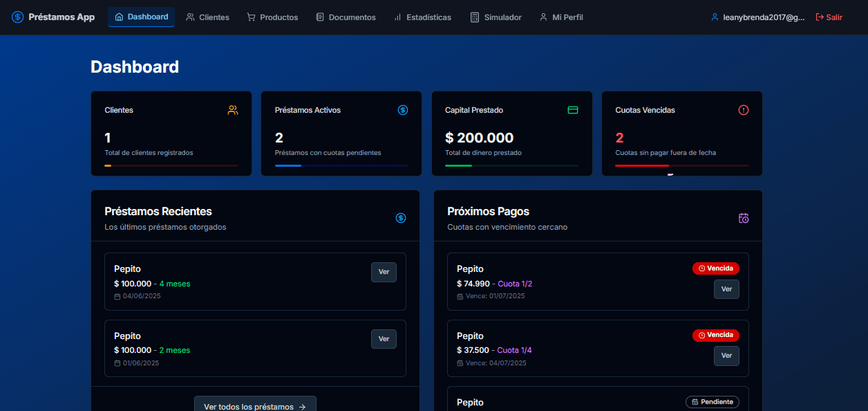Screen dimensions: 868x411
Task: Click the users icon on Clientes card
Action: point(233,110)
